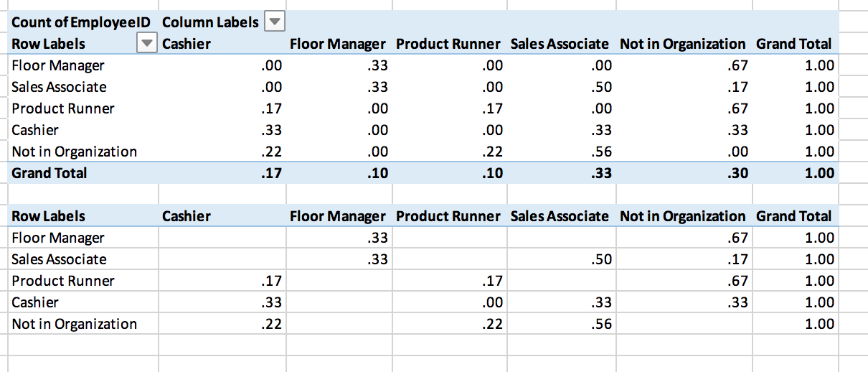Select Row Labels header in the lower table

[48, 216]
